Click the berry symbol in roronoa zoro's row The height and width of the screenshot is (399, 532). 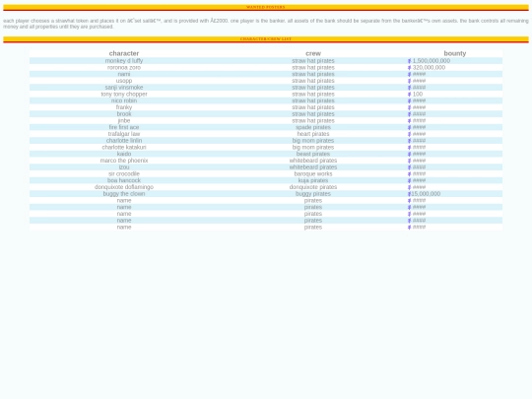[409, 68]
